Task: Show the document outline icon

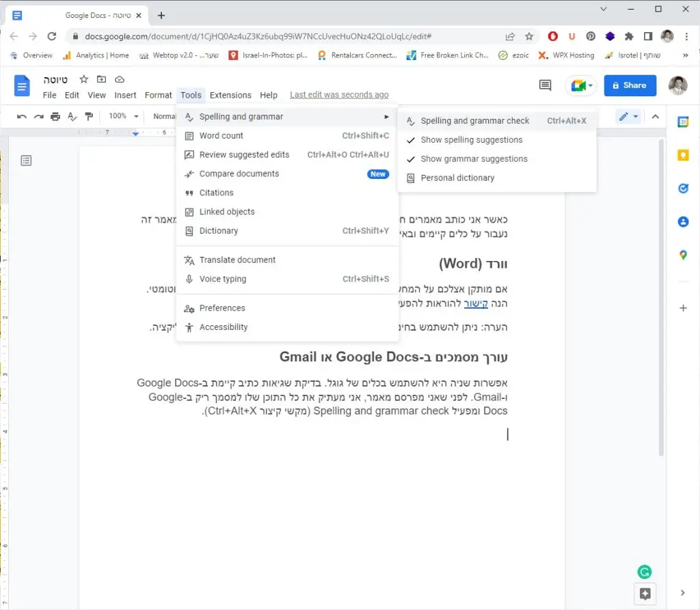Action: click(27, 161)
